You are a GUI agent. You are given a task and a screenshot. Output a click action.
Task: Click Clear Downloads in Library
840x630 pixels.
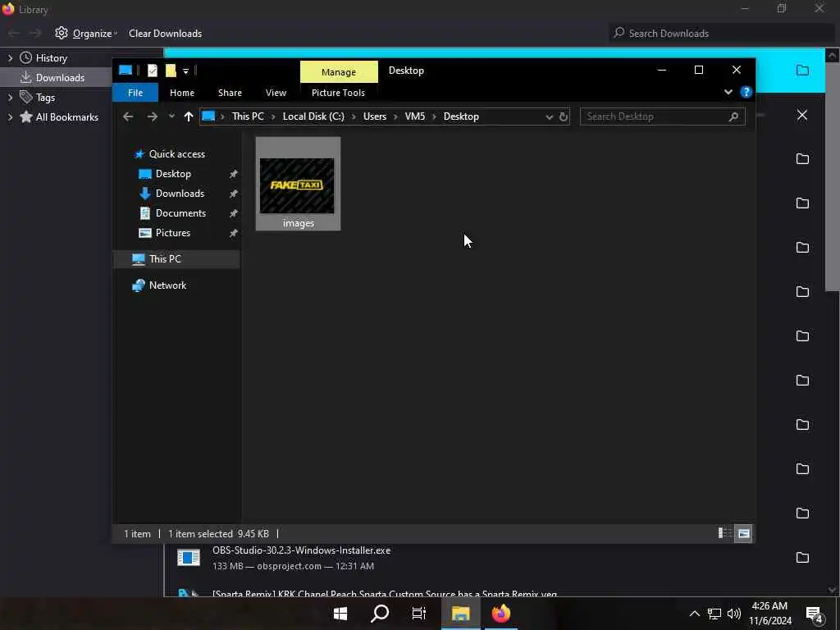pyautogui.click(x=165, y=33)
